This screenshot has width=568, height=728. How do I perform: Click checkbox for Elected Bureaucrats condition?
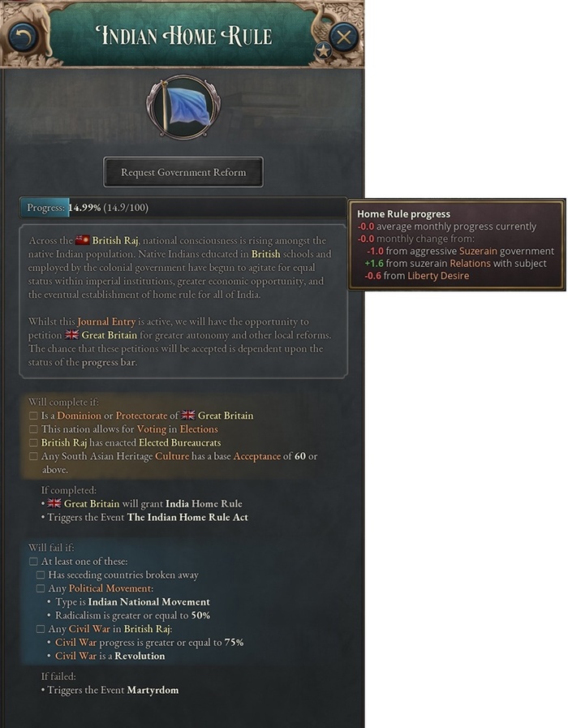[x=33, y=442]
